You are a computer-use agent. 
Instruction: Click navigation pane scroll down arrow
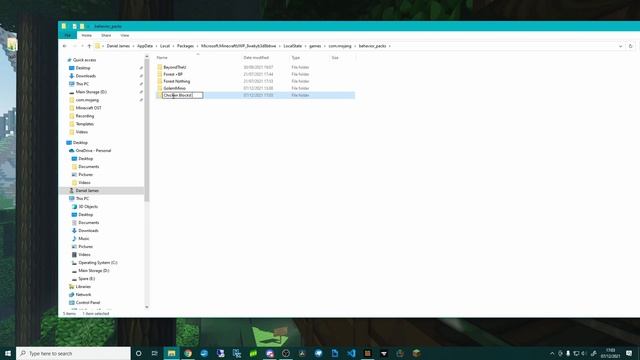coord(147,307)
